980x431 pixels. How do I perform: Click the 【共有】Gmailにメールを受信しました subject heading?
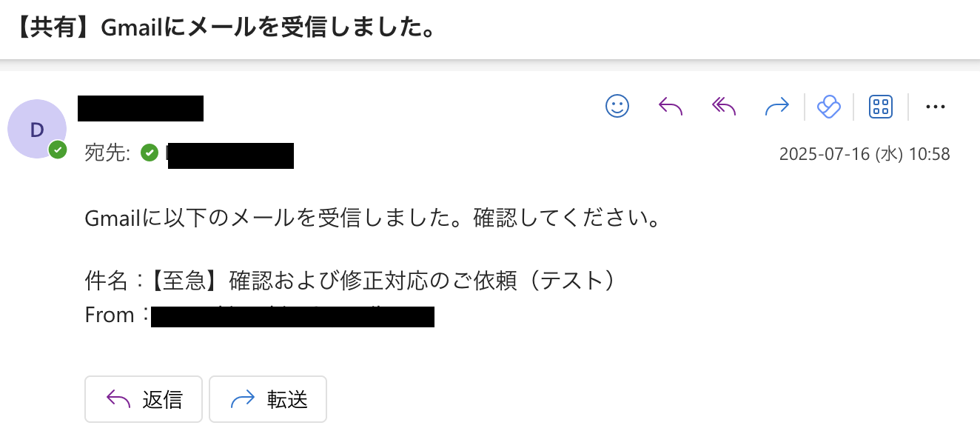224,27
